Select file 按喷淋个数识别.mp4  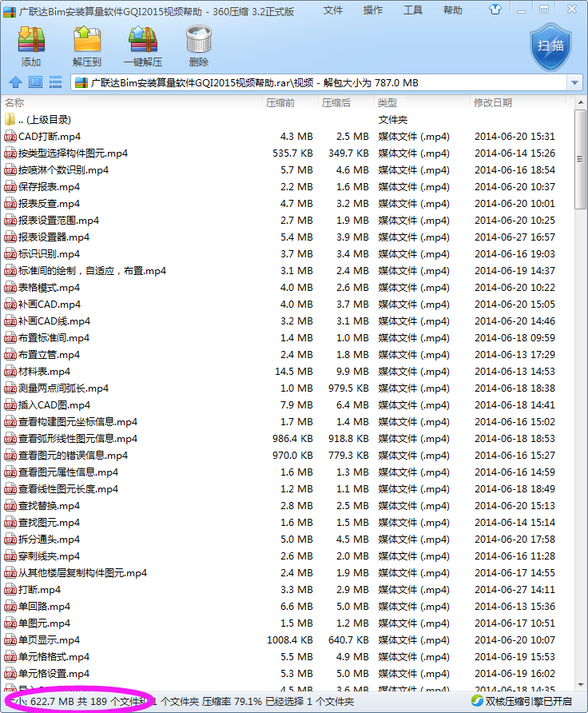click(63, 170)
